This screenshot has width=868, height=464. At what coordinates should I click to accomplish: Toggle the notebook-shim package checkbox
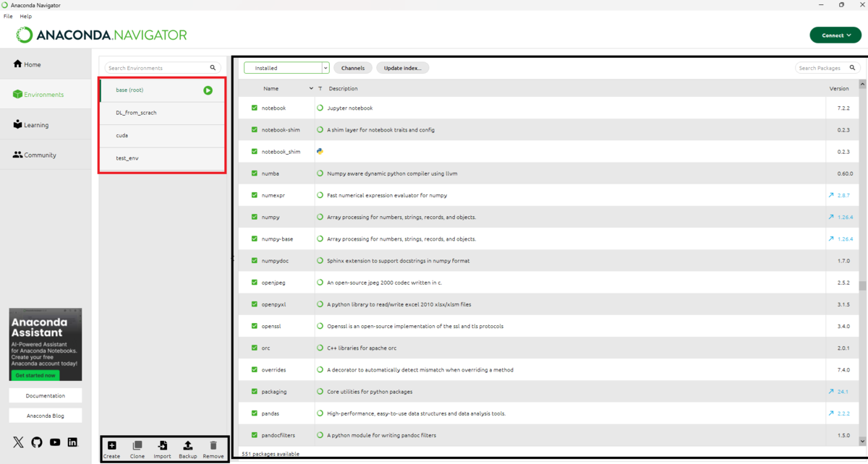(x=255, y=130)
